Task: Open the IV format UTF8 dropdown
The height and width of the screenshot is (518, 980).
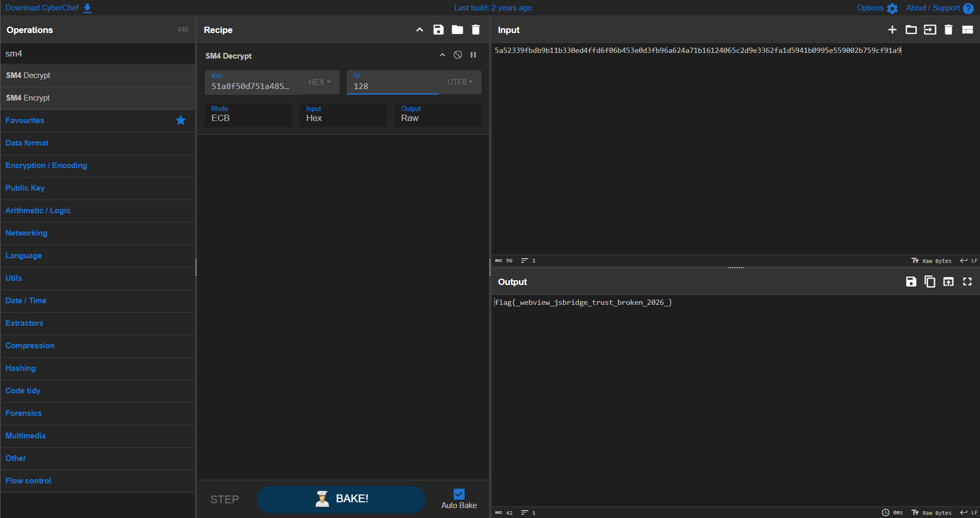Action: (x=460, y=82)
